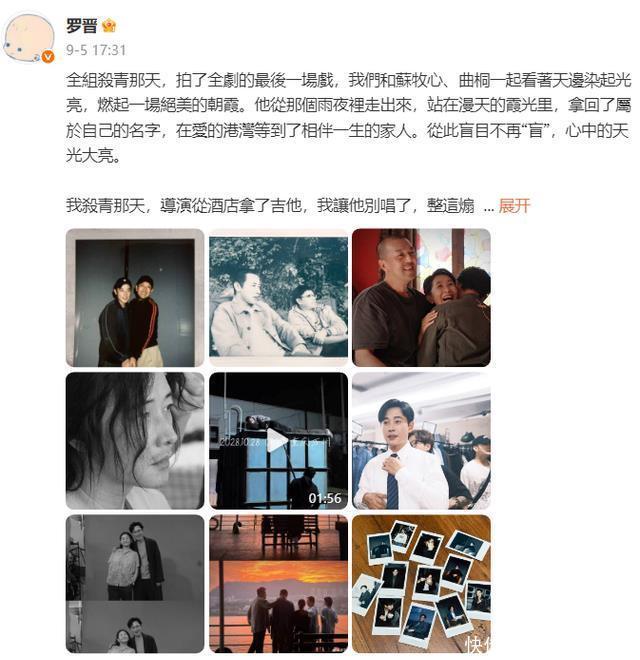The image size is (640, 660).
Task: Open grayscale couple photo strip image
Action: click(135, 584)
